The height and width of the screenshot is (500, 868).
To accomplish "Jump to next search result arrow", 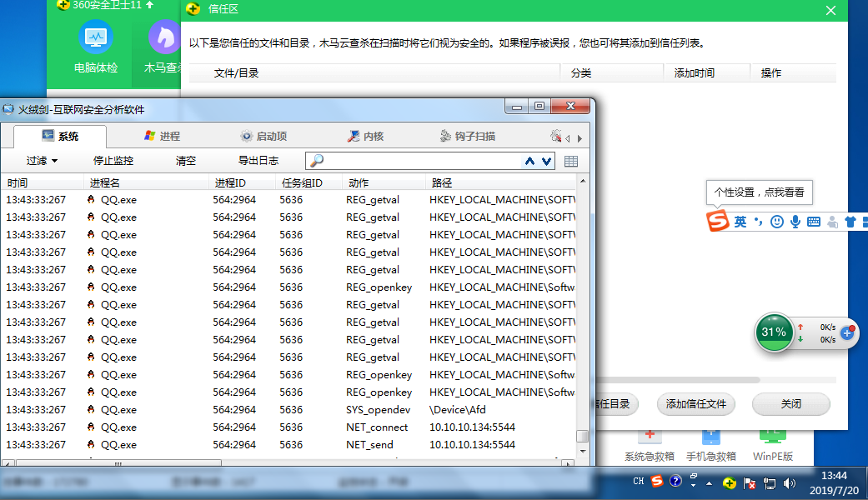I will (546, 161).
